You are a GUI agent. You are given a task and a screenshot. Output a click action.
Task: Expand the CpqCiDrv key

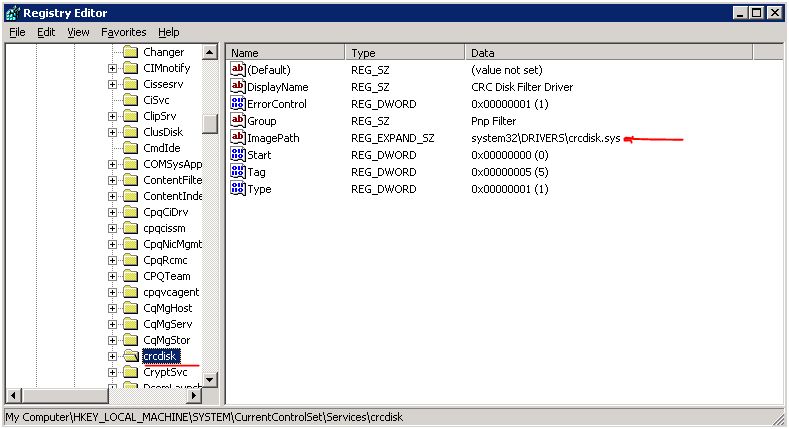coord(112,213)
